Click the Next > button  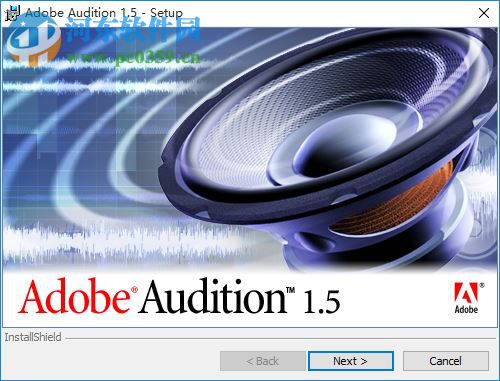[351, 361]
